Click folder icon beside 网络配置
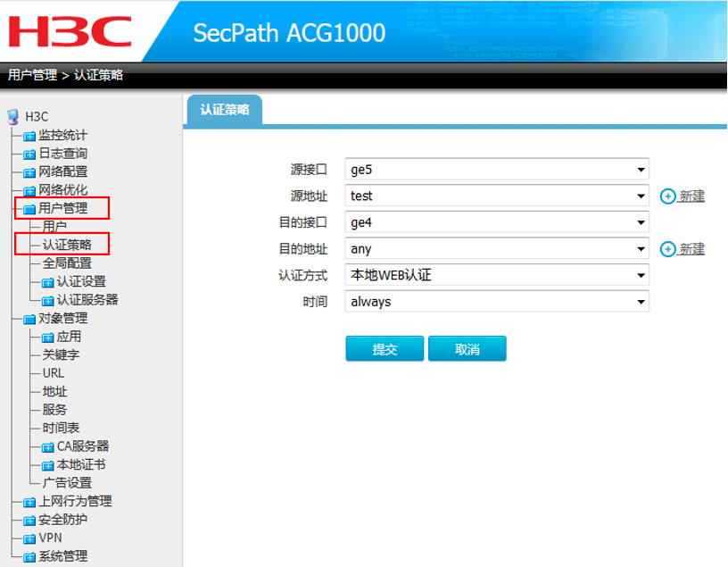 point(29,172)
